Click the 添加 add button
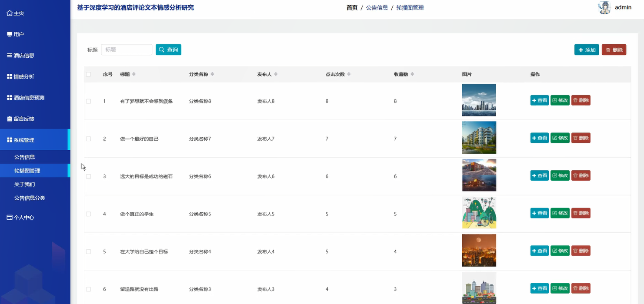644x304 pixels. point(587,50)
